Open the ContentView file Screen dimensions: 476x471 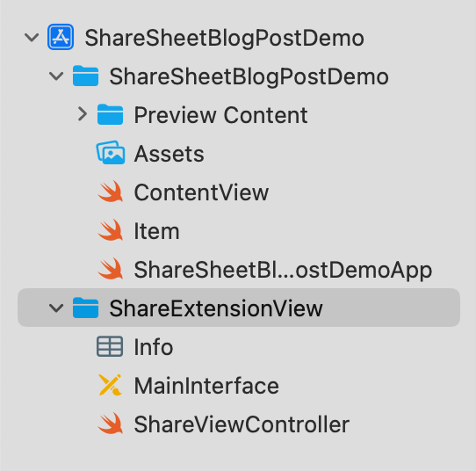coord(201,192)
